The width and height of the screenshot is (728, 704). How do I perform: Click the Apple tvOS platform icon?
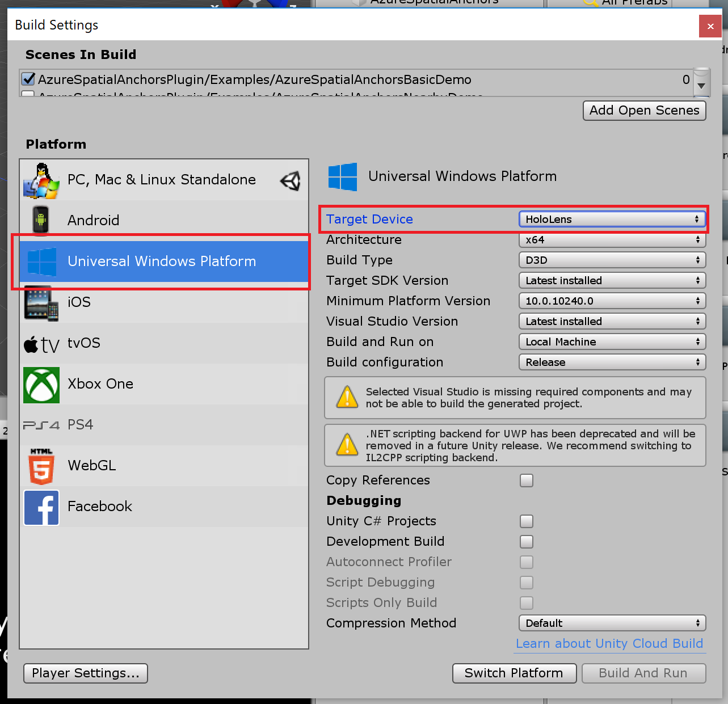(41, 344)
